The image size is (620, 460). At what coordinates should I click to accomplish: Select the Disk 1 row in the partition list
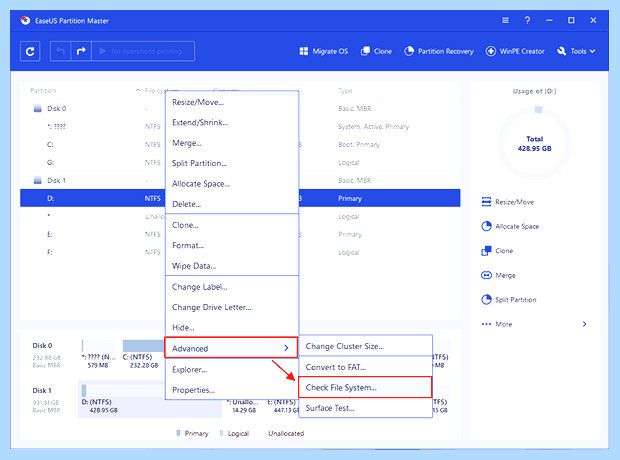[x=240, y=180]
